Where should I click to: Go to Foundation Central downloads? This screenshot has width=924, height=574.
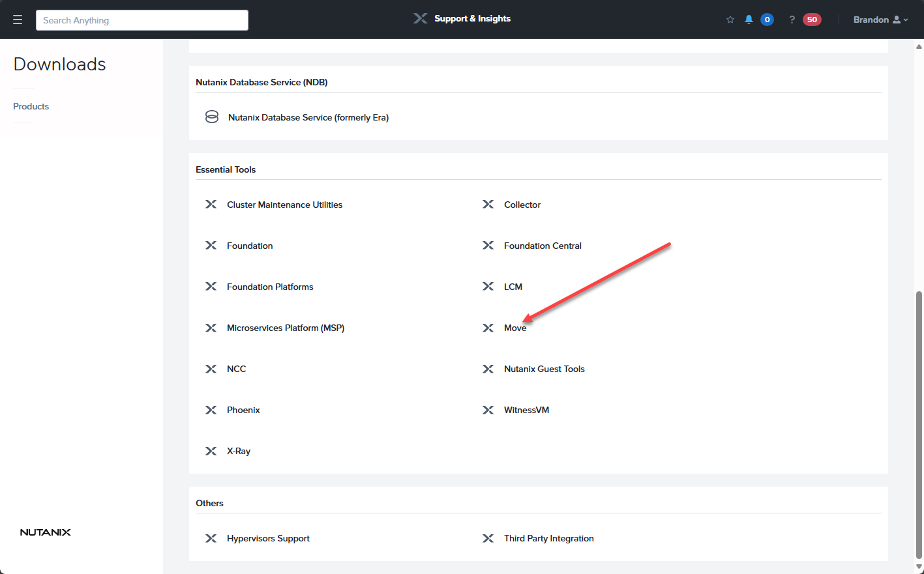click(543, 246)
